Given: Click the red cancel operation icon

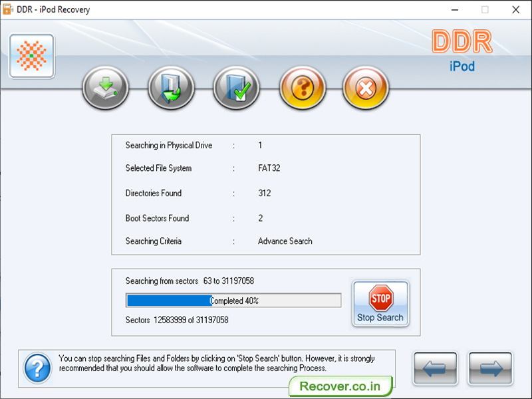Looking at the screenshot, I should coord(365,87).
